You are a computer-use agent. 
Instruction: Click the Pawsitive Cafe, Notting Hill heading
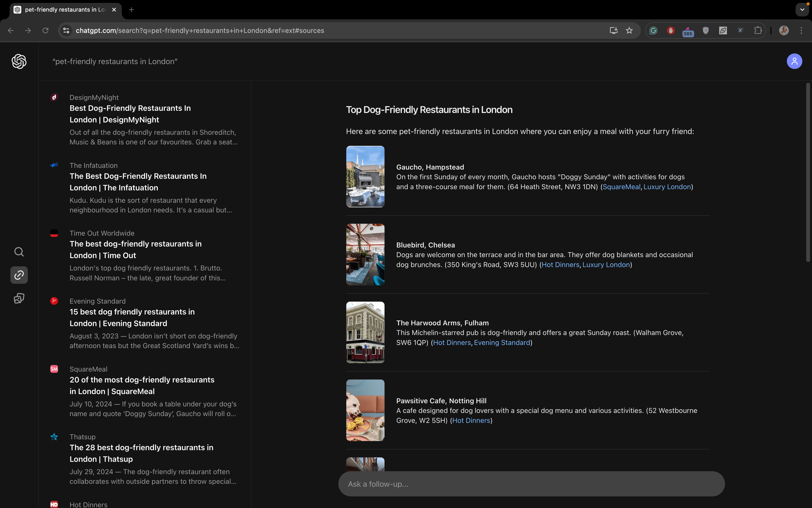coord(441,401)
